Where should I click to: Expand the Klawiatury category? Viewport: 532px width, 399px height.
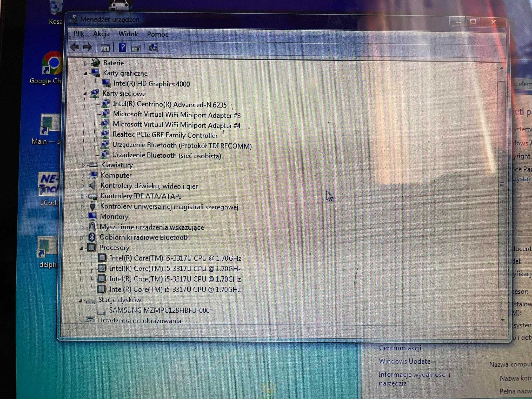83,165
